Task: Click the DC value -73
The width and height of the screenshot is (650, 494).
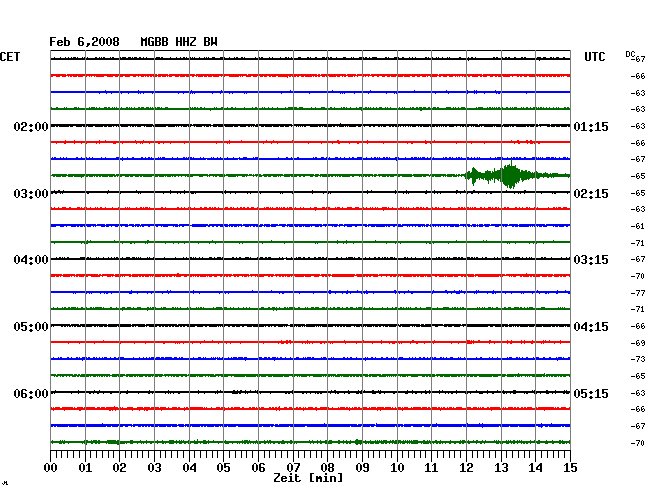Action: tap(638, 359)
